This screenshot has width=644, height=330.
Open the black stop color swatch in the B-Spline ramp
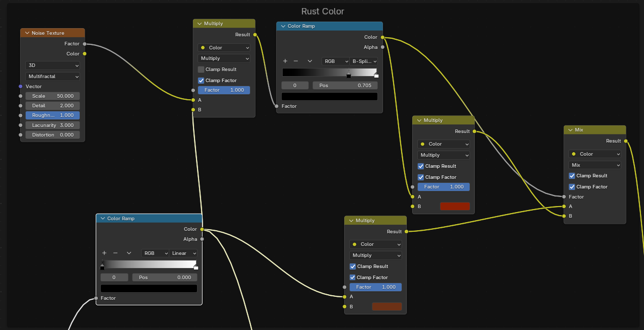pyautogui.click(x=330, y=96)
